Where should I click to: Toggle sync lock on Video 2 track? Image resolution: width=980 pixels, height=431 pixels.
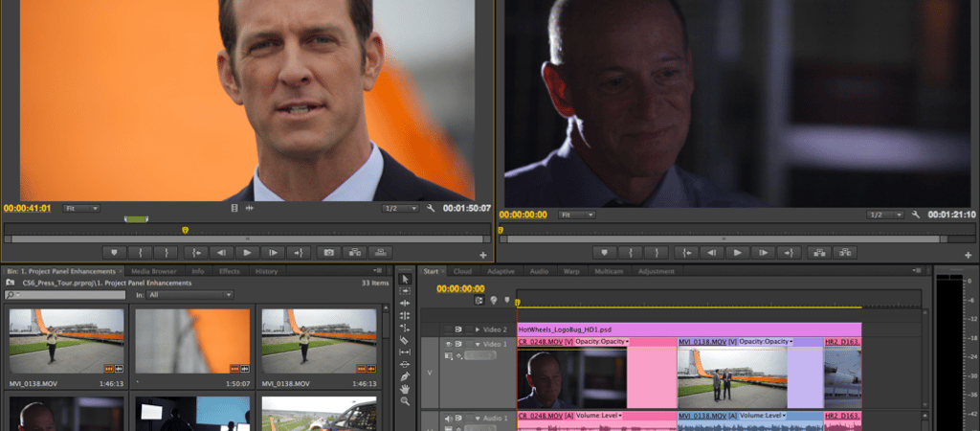[458, 329]
